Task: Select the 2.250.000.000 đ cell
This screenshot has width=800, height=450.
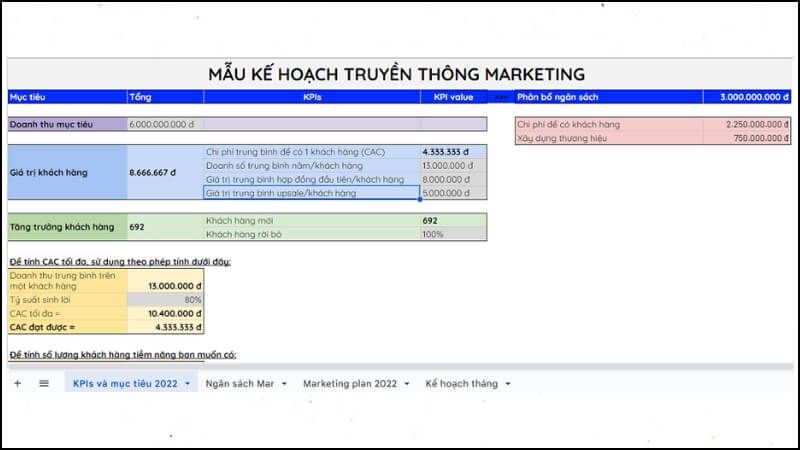Action: 747,124
